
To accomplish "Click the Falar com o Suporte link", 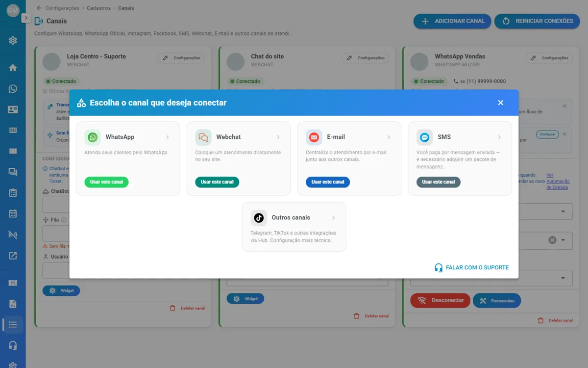I will pos(471,267).
